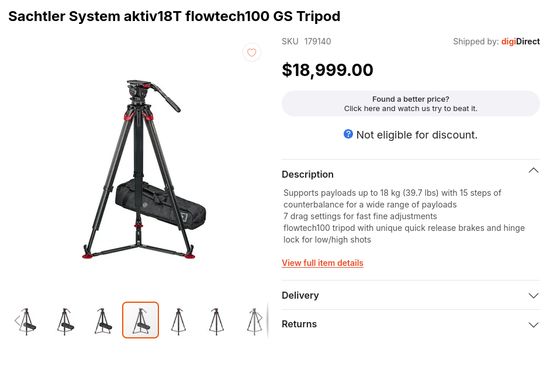
Task: Collapse the Description section chevron
Action: (x=534, y=171)
